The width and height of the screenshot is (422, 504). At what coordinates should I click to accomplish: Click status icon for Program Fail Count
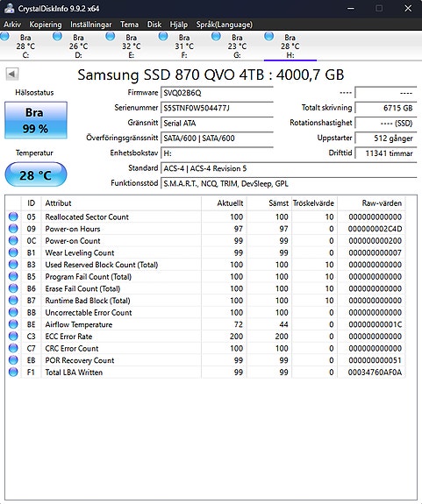click(13, 276)
